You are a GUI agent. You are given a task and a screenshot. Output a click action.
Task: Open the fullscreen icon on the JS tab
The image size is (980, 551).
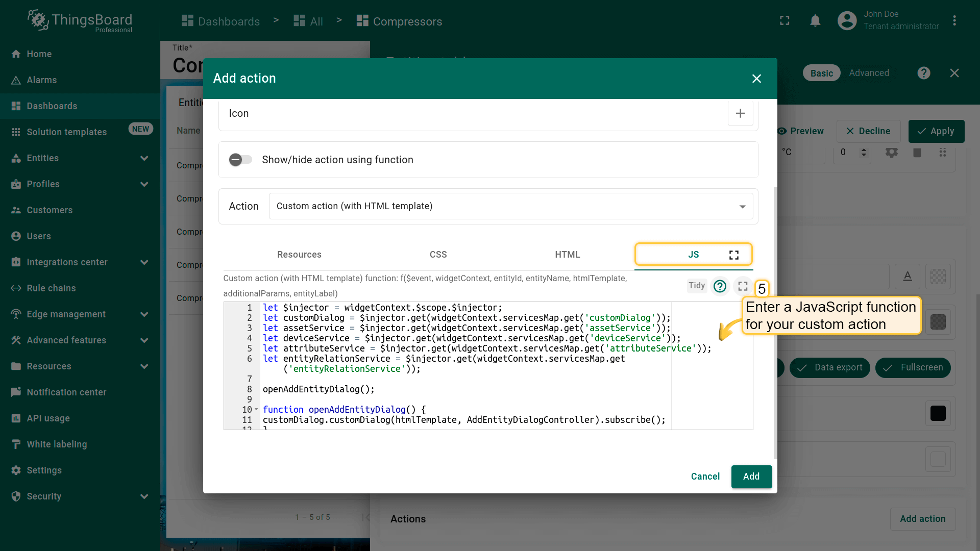(x=733, y=255)
